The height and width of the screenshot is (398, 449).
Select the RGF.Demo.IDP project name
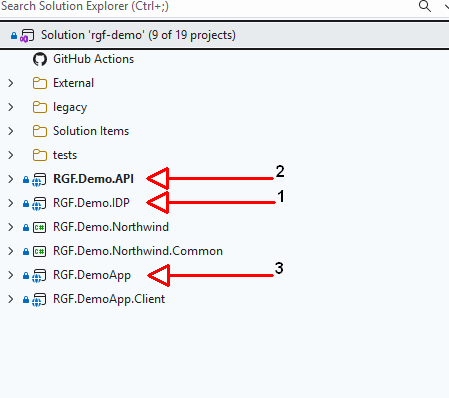click(91, 203)
